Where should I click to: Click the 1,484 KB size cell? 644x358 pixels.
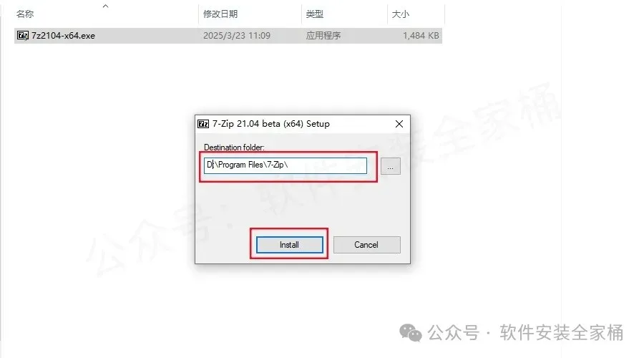tap(421, 36)
